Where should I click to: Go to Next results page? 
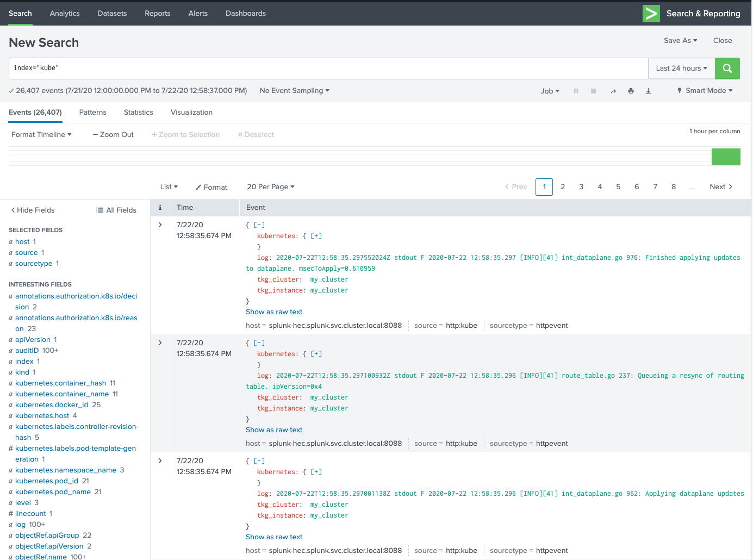tap(721, 187)
